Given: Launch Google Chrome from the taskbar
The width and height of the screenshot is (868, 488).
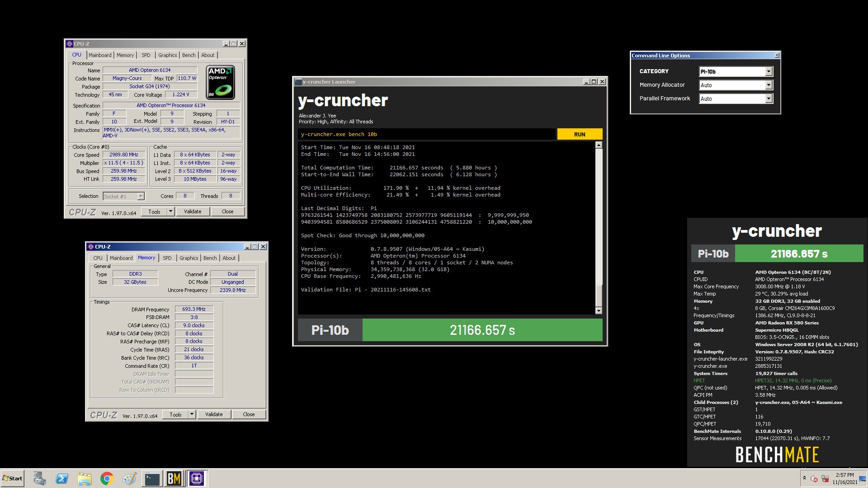Looking at the screenshot, I should tap(107, 479).
